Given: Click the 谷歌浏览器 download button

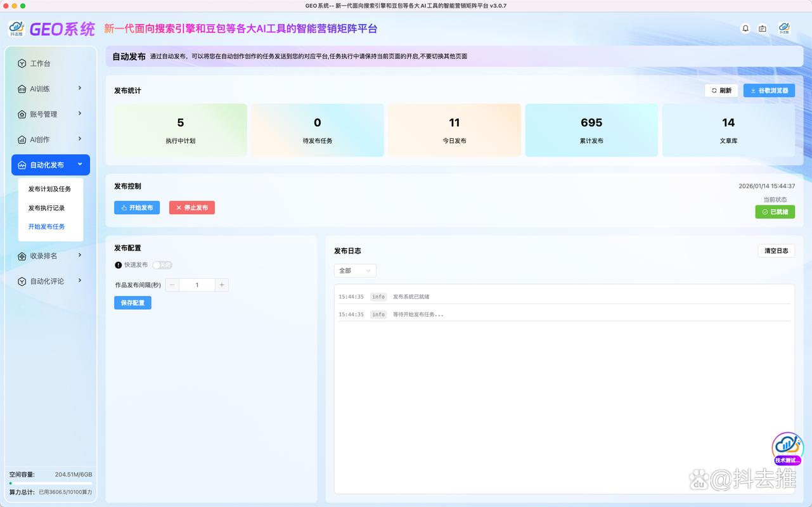Looking at the screenshot, I should click(x=769, y=91).
